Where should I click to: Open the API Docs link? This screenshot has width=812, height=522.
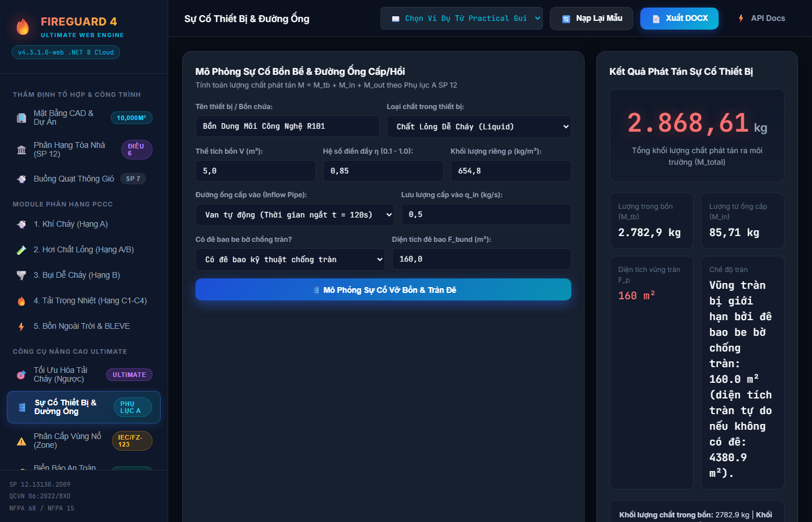(x=761, y=19)
